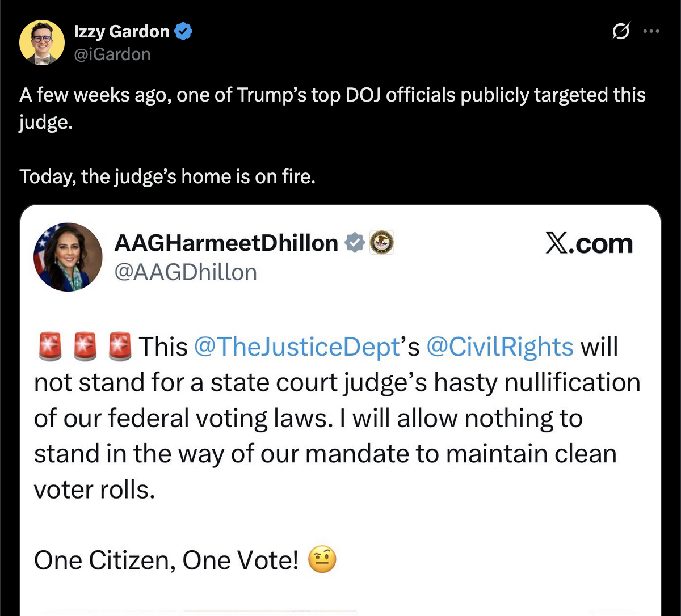681x616 pixels.
Task: Open the Izzy Gardon display name
Action: click(x=121, y=32)
